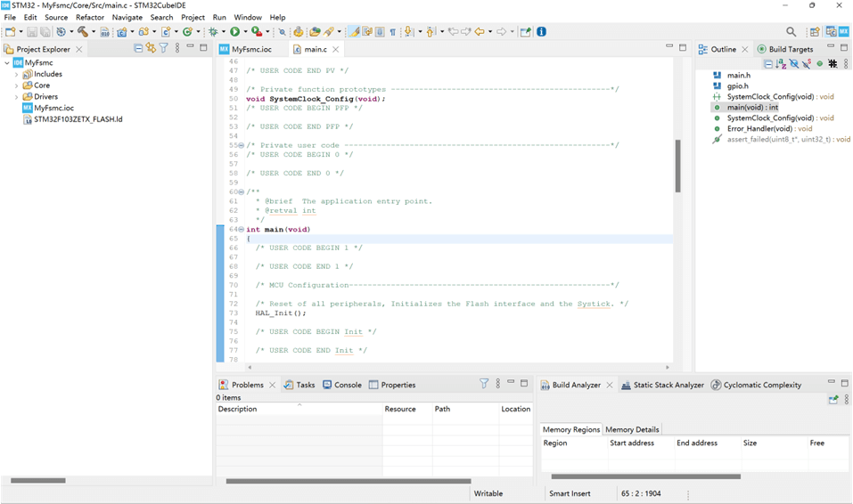The height and width of the screenshot is (504, 853).
Task: Open the STM32F103ZETX_FLASH.ld file
Action: [78, 118]
